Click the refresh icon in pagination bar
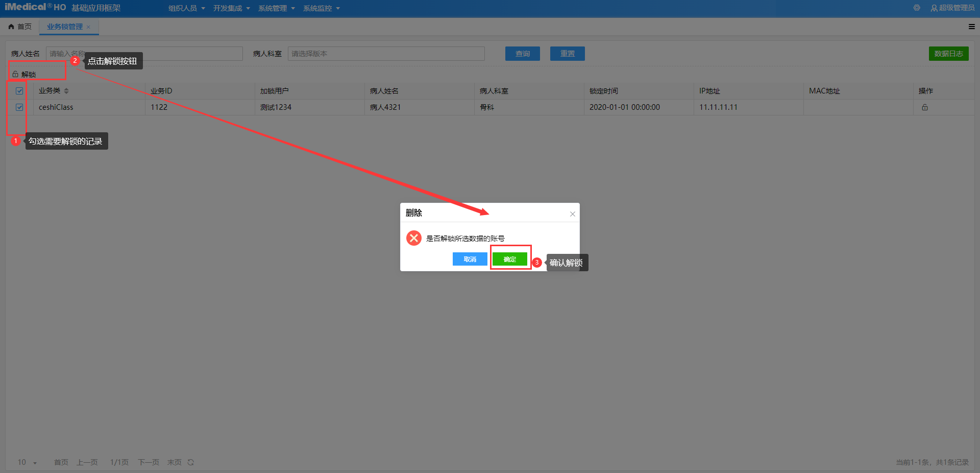 coord(191,462)
